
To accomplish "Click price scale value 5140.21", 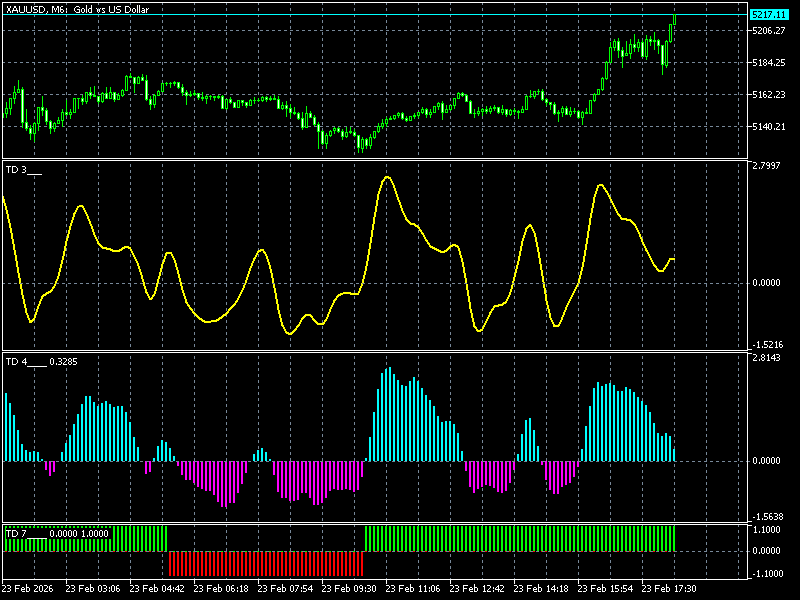I will [768, 127].
